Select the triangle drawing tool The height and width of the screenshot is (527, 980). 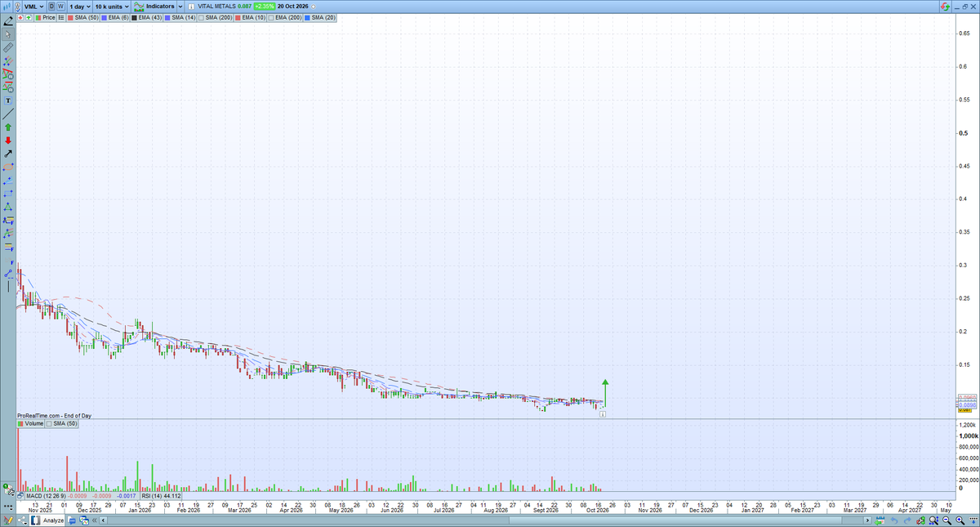(8, 207)
